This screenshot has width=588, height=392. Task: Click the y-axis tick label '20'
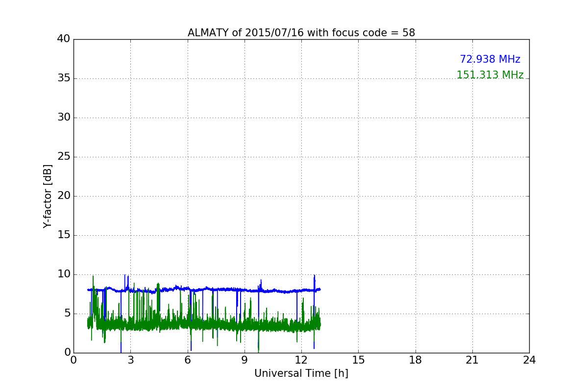(x=64, y=196)
